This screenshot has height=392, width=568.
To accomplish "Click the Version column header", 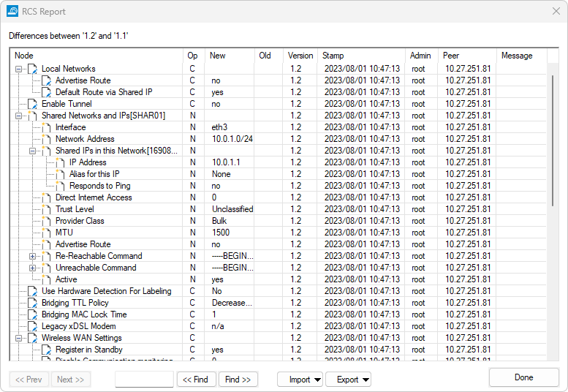I will [x=300, y=56].
